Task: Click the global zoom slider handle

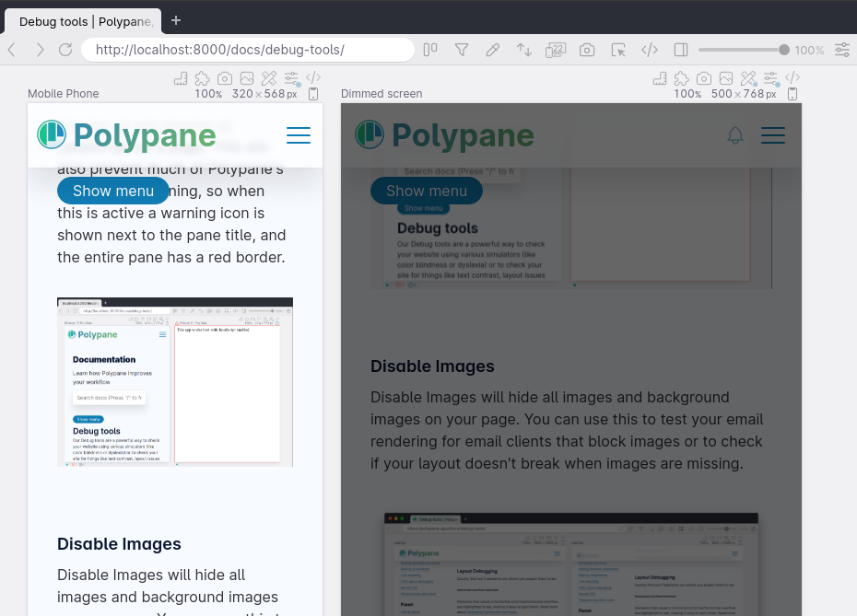Action: [784, 50]
